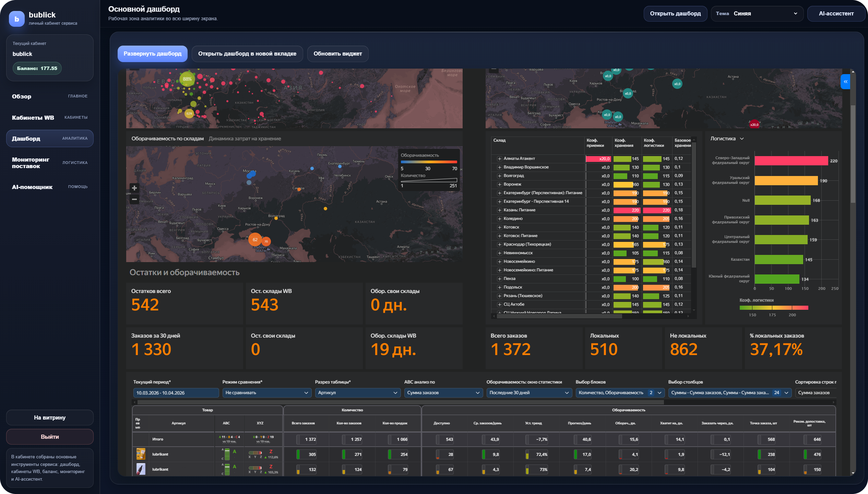Open the Режим сравнения dropdown
Viewport: 868px width, 494px height.
[x=266, y=393]
